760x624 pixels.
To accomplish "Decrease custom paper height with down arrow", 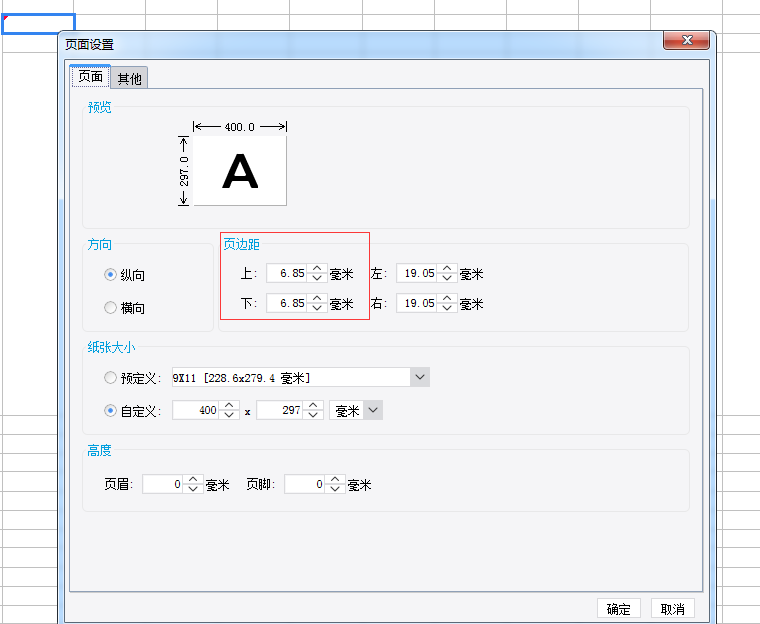I will pyautogui.click(x=314, y=415).
